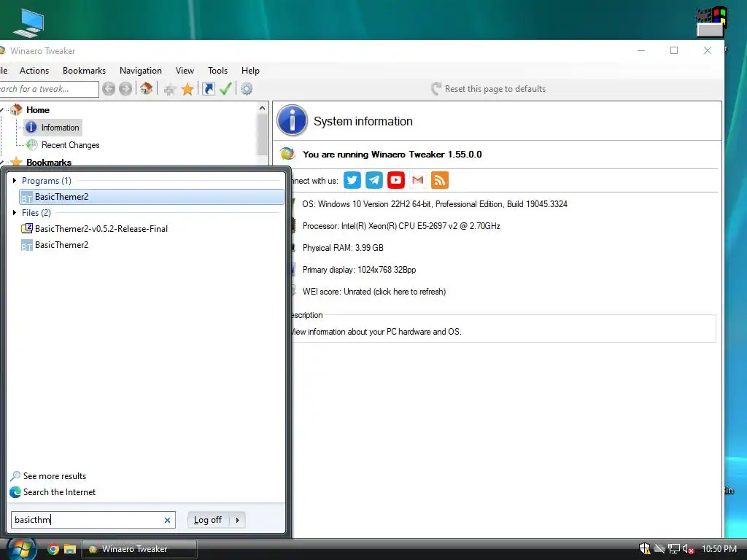Click the Edge icon beside Search the Internet
This screenshot has width=747, height=560.
point(15,492)
